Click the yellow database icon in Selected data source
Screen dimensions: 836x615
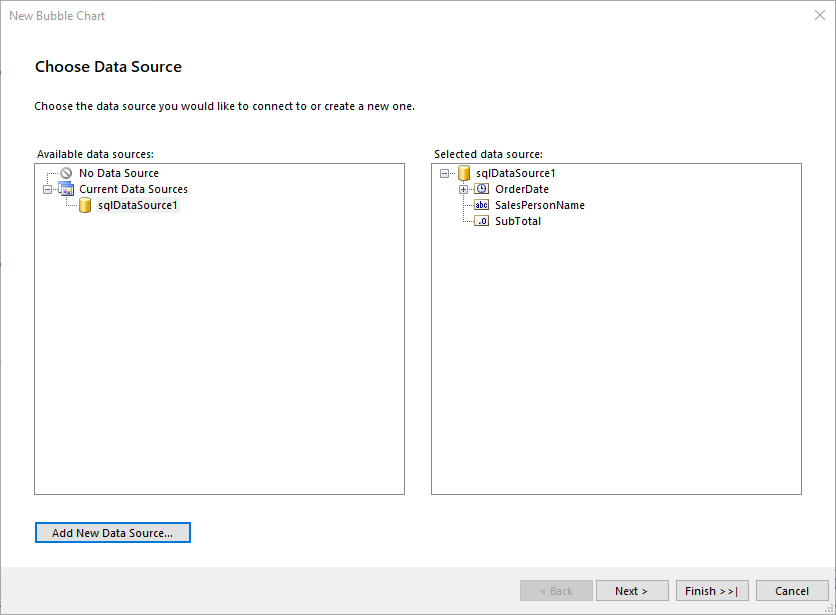pos(464,172)
